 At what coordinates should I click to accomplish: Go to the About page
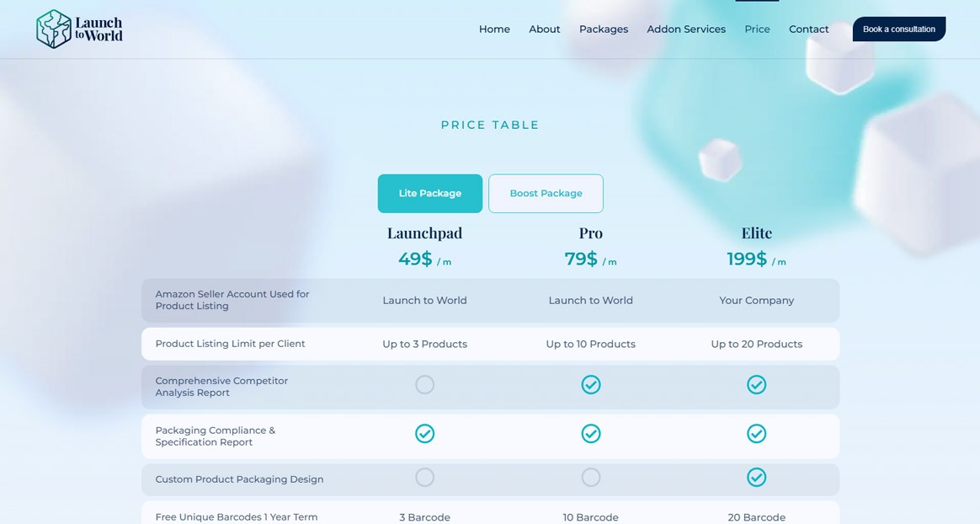point(544,29)
